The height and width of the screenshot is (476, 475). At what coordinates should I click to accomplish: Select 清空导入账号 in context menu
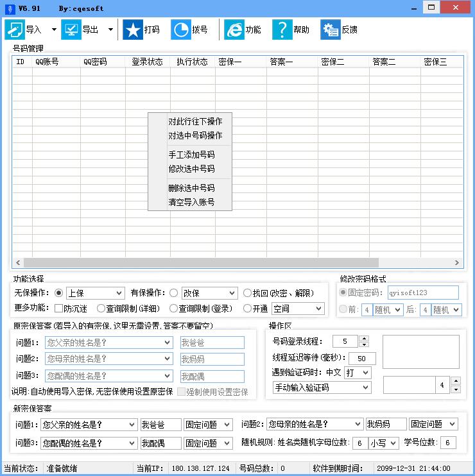[x=191, y=202]
